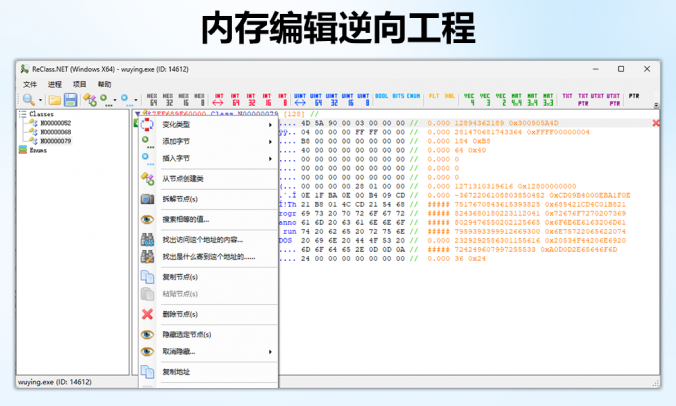Click the red X delete on first row
The height and width of the screenshot is (406, 676).
[x=656, y=123]
